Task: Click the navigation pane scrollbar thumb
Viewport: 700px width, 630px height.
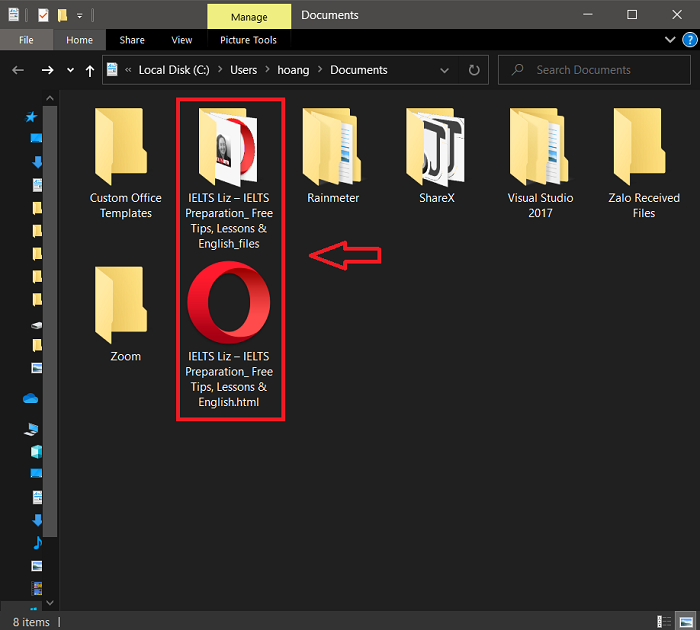Action: (50, 321)
